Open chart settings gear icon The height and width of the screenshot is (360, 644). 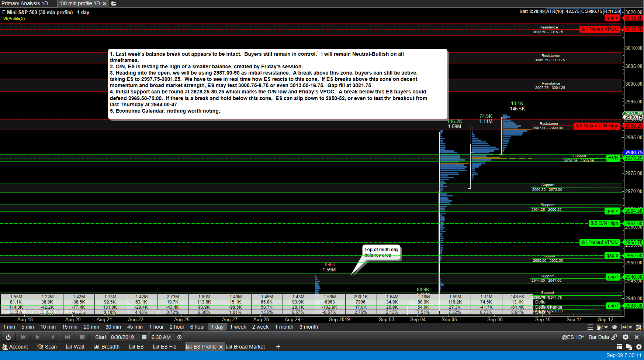tap(626, 337)
